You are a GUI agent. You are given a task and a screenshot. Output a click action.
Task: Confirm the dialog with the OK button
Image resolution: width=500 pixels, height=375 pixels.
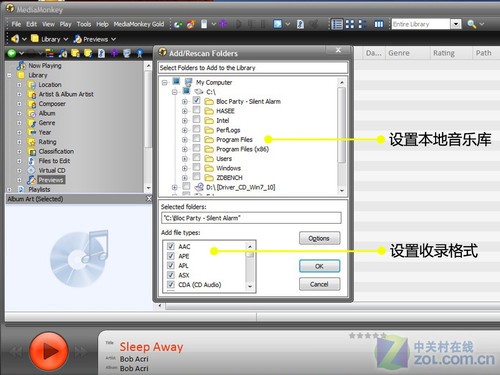click(x=320, y=266)
